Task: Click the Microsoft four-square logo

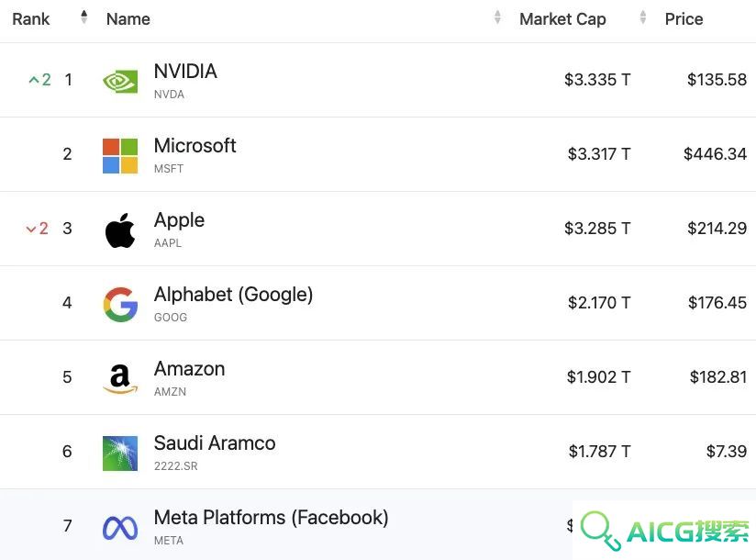Action: pos(120,155)
